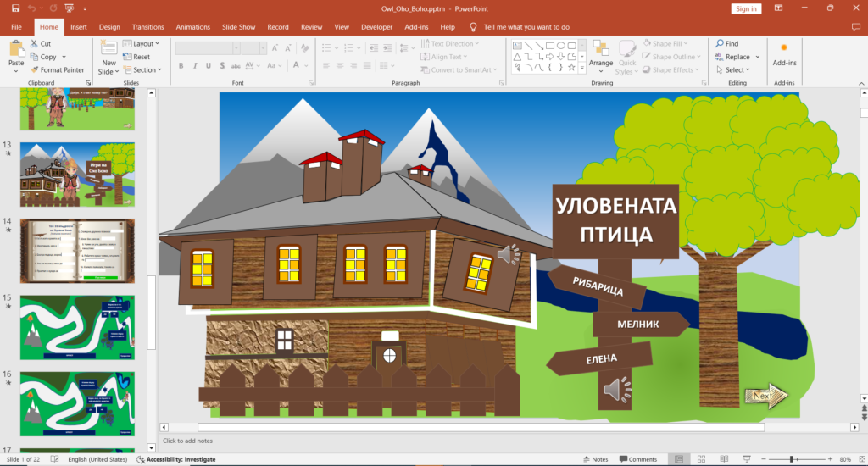
Task: Add a New Slide via slide icon
Action: [108, 48]
